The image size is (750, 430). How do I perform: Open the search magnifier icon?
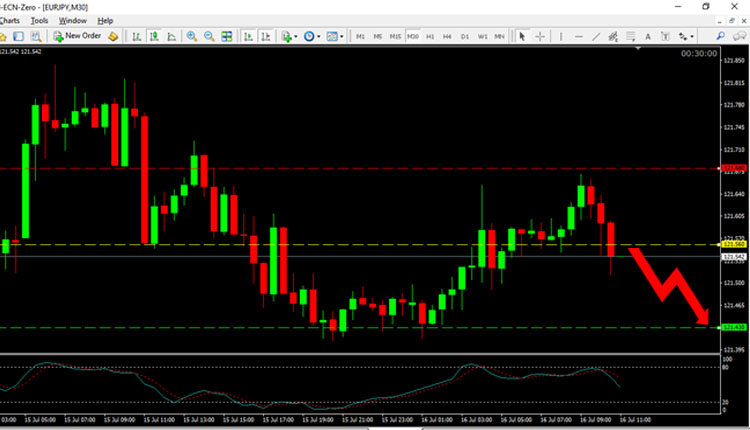(720, 36)
